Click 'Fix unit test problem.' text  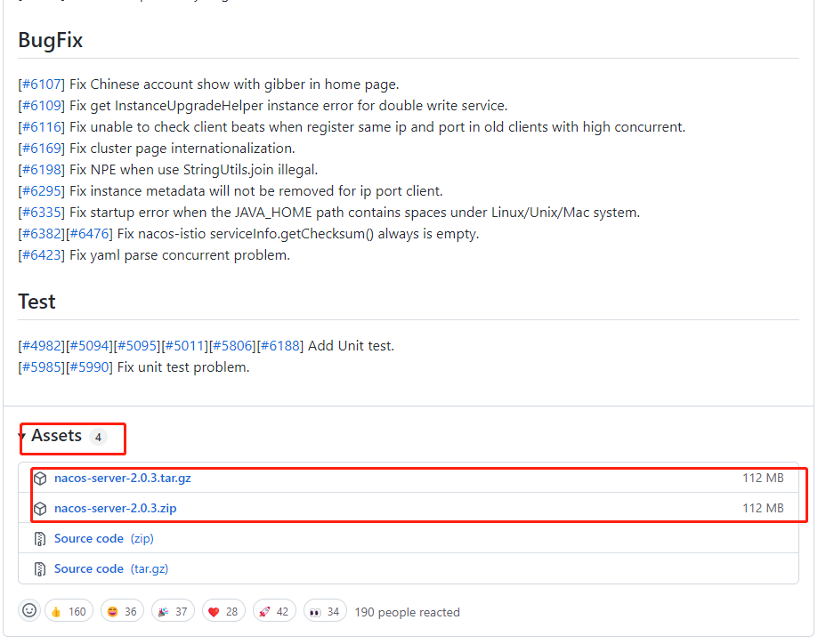183,367
